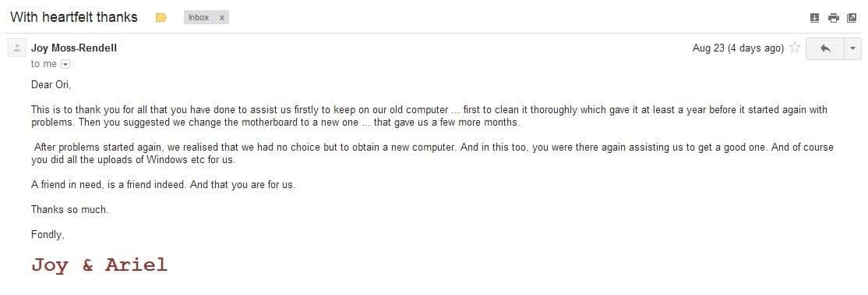The width and height of the screenshot is (868, 295).
Task: Reply using the arrow button
Action: click(x=825, y=48)
